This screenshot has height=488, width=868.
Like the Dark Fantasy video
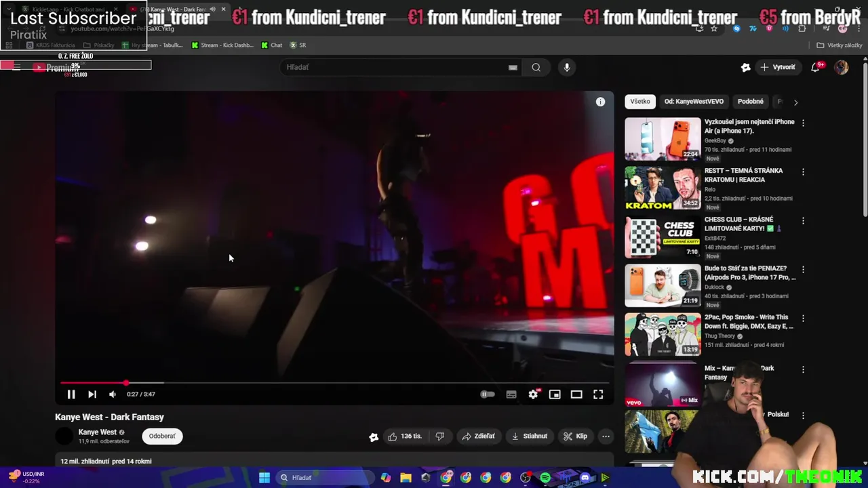pyautogui.click(x=404, y=436)
